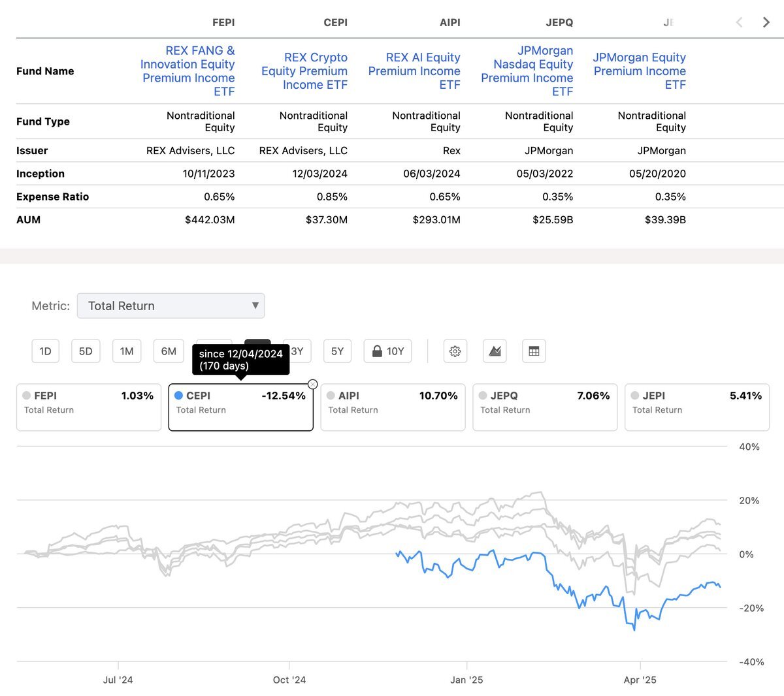The width and height of the screenshot is (784, 696).
Task: Open JPMorgan Nasdaq Equity Premium Income ETF link
Action: (527, 71)
